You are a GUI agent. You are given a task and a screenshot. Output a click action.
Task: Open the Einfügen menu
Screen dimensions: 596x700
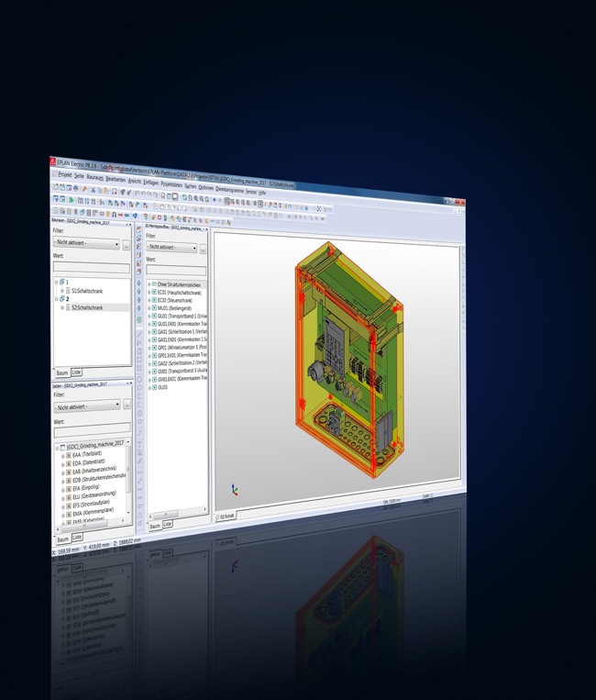(150, 183)
